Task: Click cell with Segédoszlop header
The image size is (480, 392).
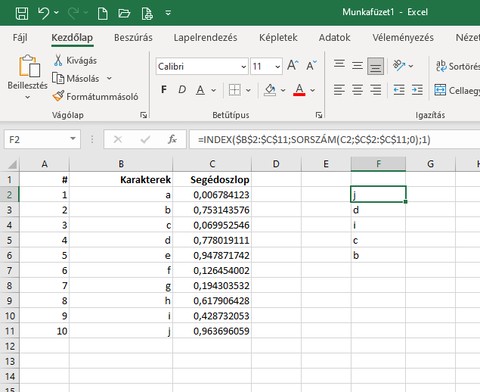Action: (212, 180)
